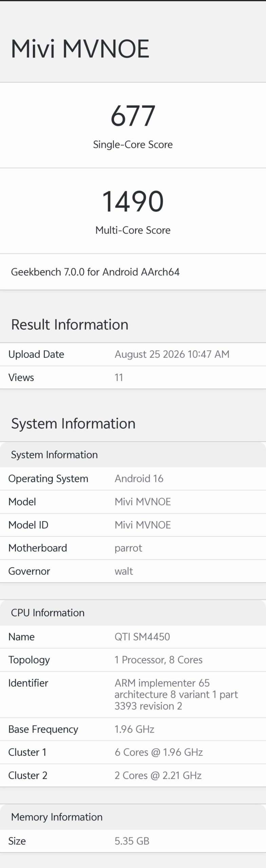266x868 pixels.
Task: Select the 2 Cores @ 2.21 GHz value
Action: (x=158, y=775)
